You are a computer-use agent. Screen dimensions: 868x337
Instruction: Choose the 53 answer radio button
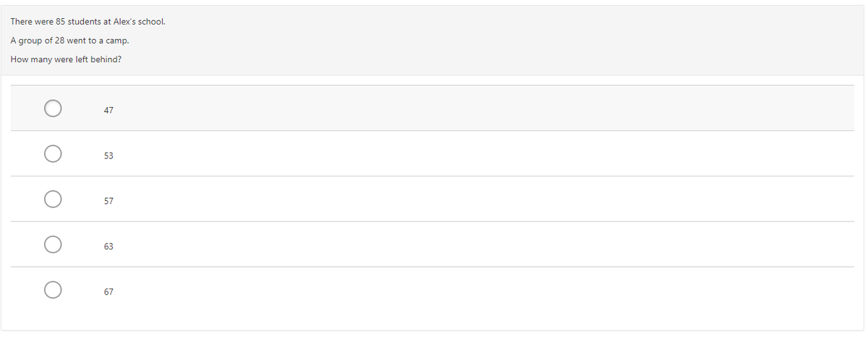tap(52, 154)
